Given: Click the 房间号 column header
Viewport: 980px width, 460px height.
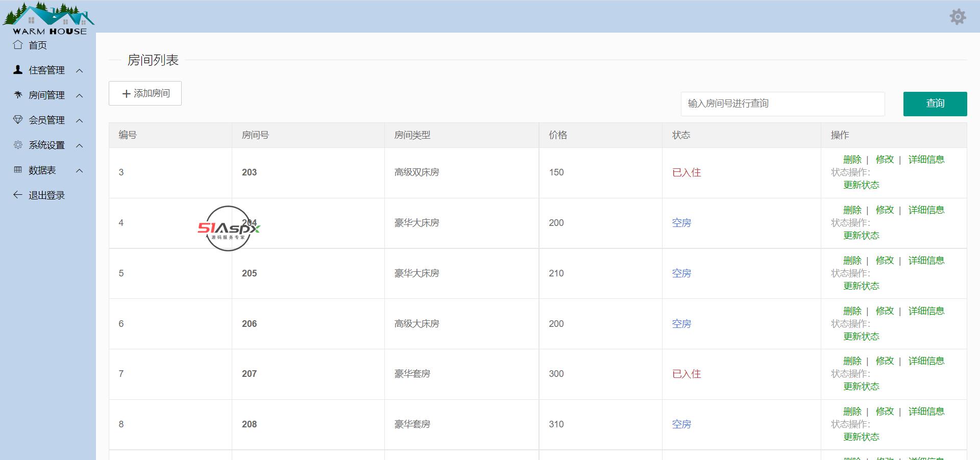Looking at the screenshot, I should point(308,135).
